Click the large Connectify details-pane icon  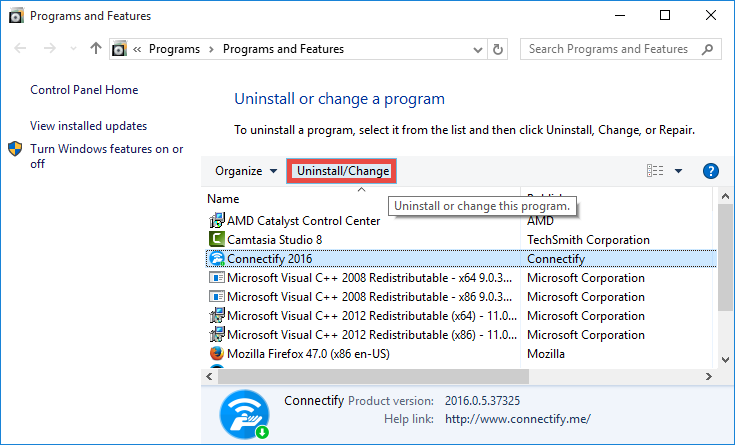click(245, 414)
